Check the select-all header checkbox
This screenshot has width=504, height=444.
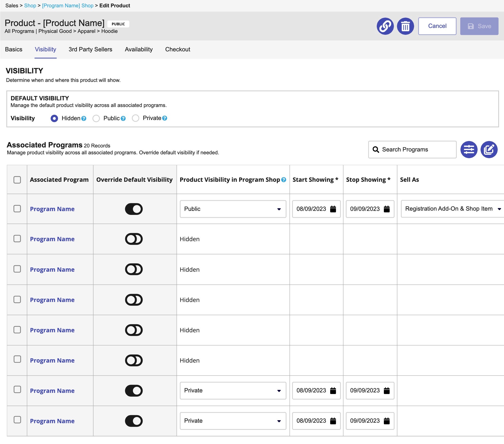pos(17,180)
